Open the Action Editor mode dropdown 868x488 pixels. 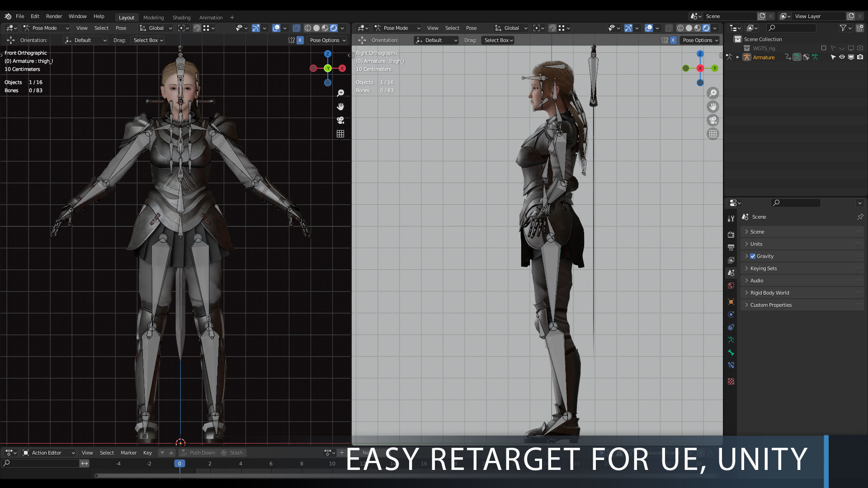(x=49, y=453)
